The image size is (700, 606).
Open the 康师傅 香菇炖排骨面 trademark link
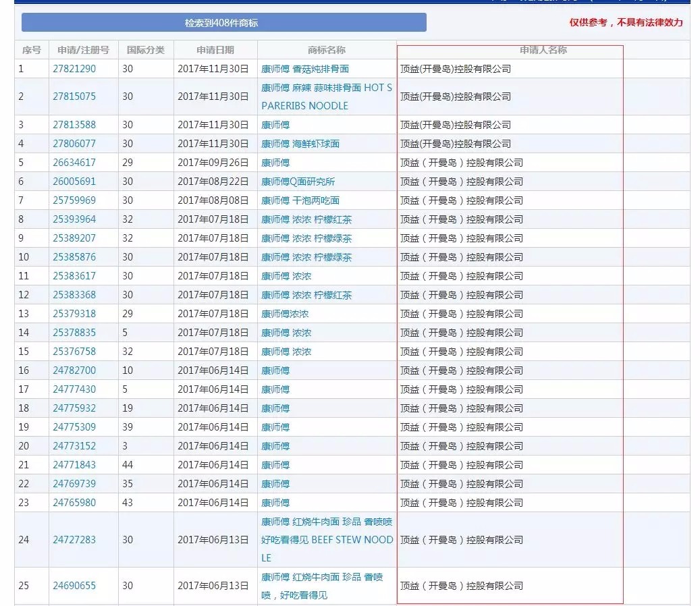(304, 69)
